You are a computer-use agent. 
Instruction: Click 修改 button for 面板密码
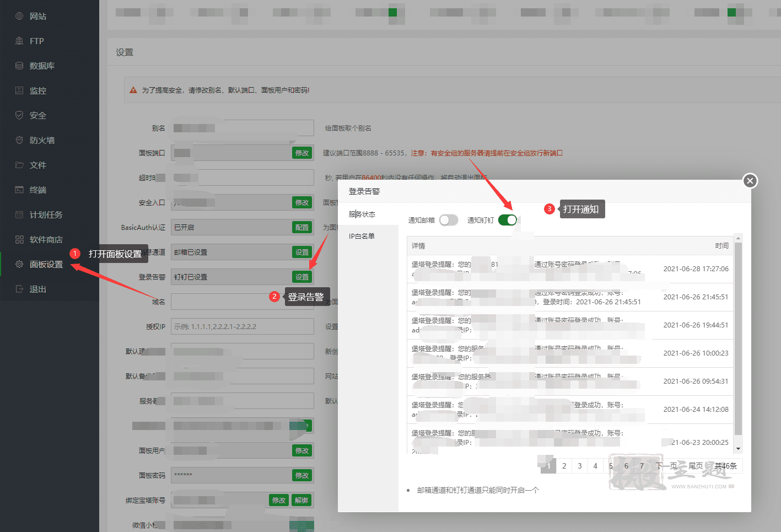click(302, 475)
